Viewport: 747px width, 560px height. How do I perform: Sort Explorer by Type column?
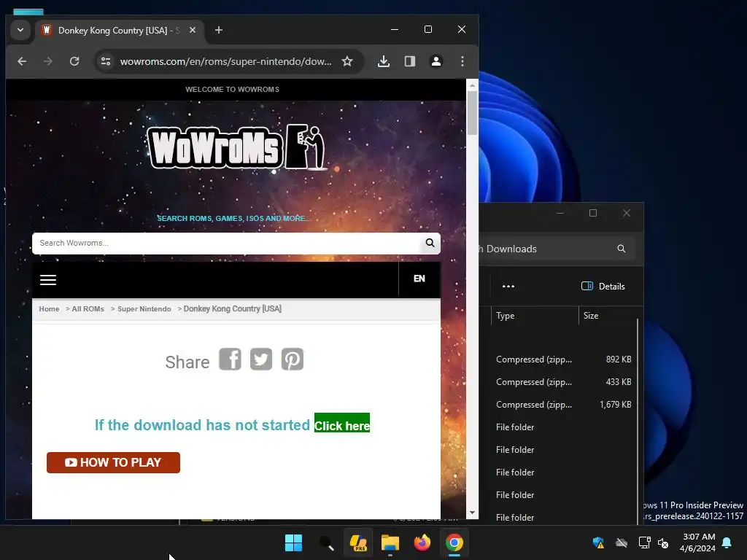535,316
